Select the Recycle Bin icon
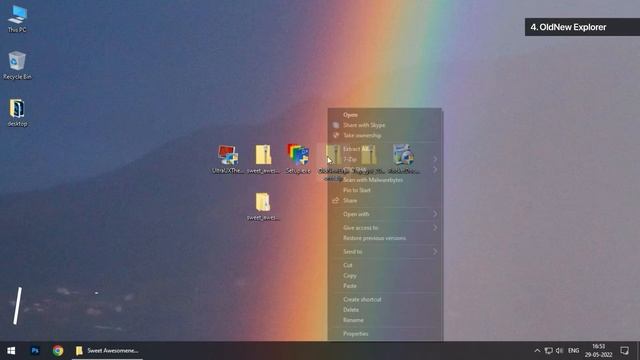 (x=17, y=65)
